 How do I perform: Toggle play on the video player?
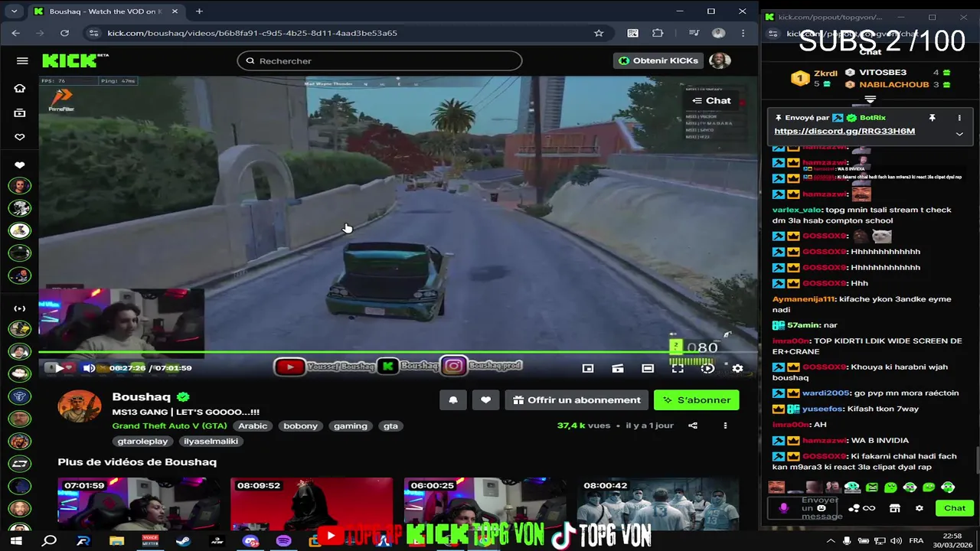click(x=59, y=368)
